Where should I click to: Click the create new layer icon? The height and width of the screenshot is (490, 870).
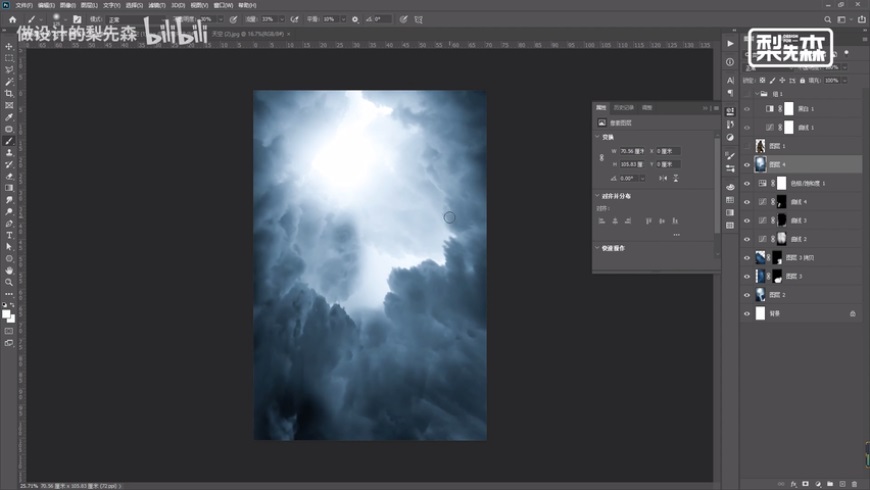click(842, 484)
